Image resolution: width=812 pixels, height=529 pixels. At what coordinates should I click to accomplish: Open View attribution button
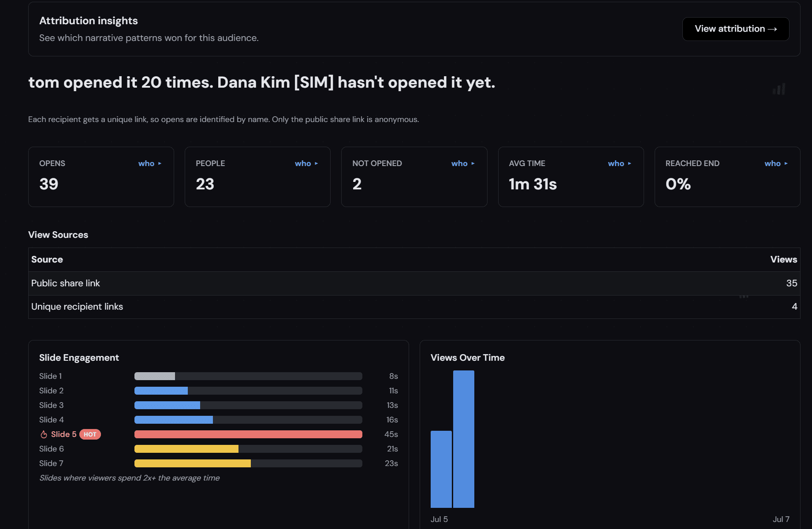[x=735, y=29]
